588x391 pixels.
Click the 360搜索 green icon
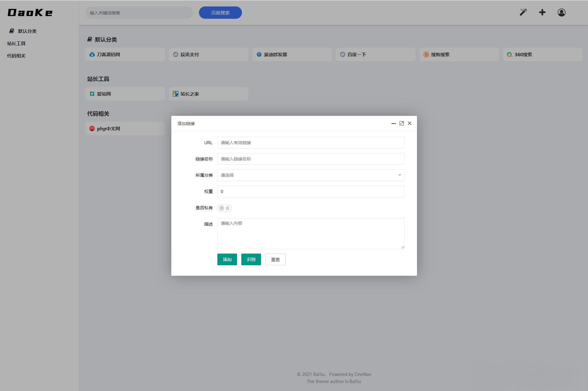510,54
